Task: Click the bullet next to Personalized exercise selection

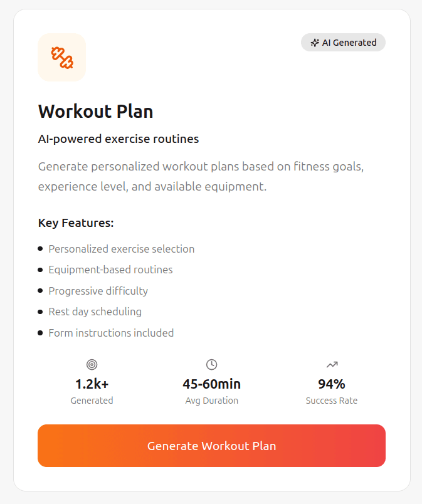Action: [41, 249]
